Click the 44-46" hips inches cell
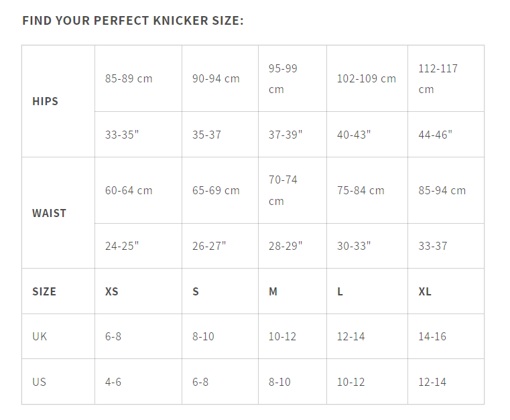The height and width of the screenshot is (420, 510). (435, 135)
